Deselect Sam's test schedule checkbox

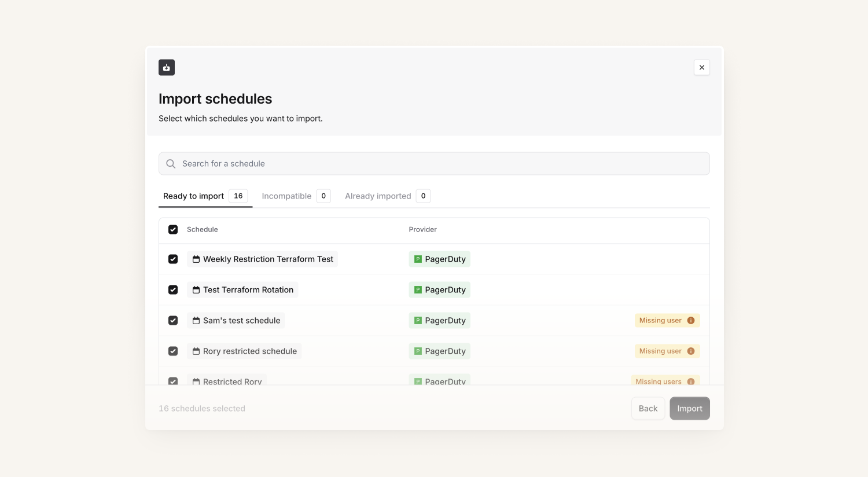(173, 321)
